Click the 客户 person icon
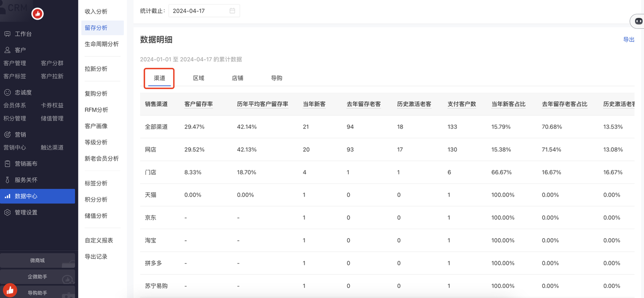Viewport: 644px width, 298px height. click(8, 50)
